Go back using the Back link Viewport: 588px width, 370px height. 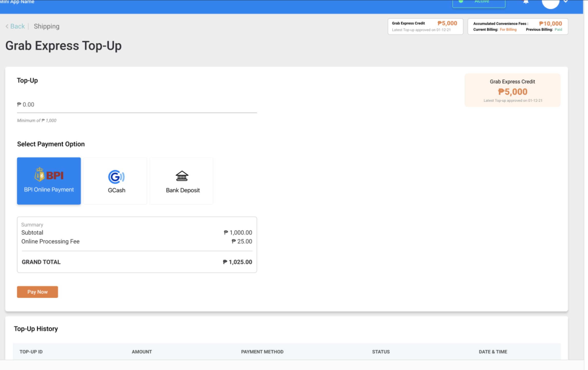point(17,26)
